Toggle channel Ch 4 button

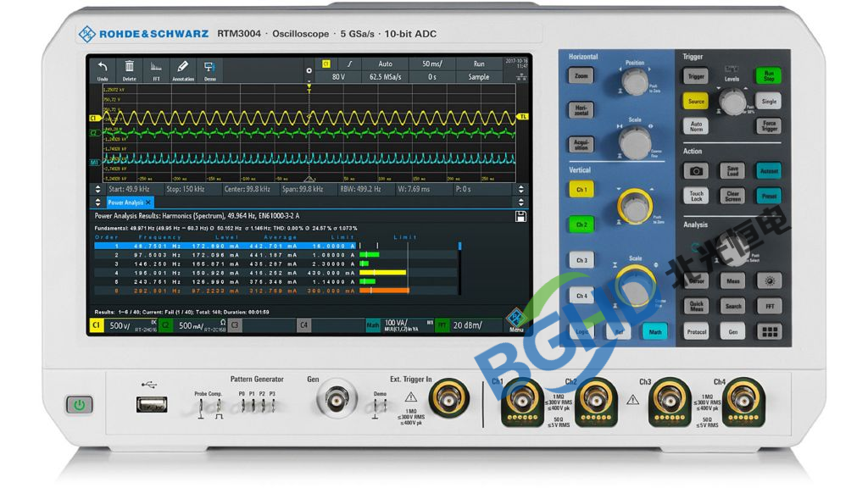tap(581, 296)
